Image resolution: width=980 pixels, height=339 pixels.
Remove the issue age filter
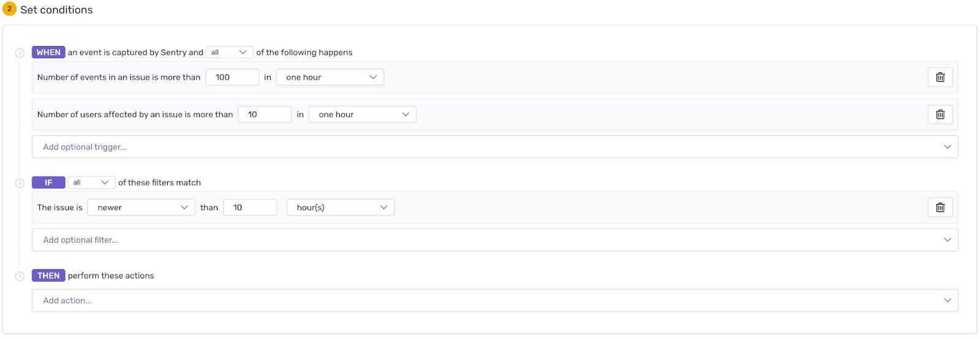tap(940, 208)
